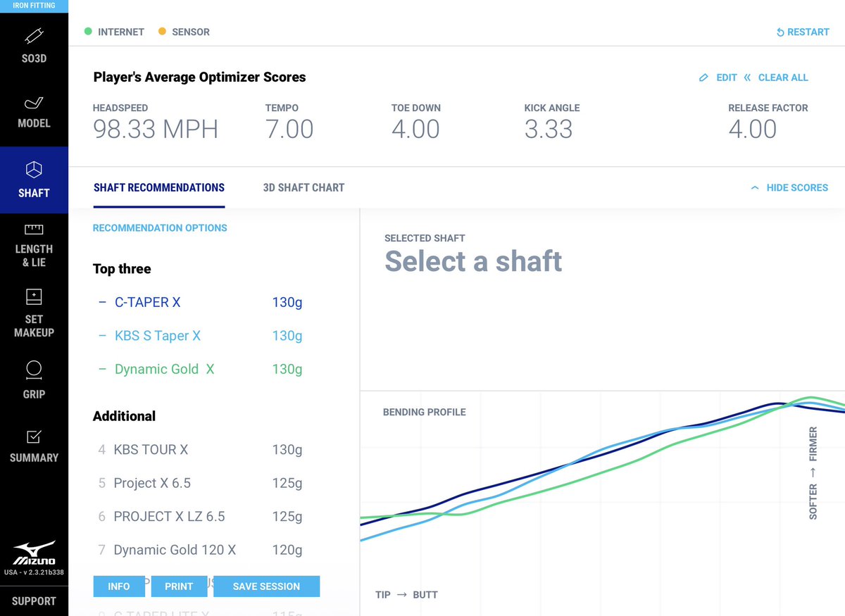Click the Tempo 7.00 value
845x616 pixels.
[x=289, y=130]
